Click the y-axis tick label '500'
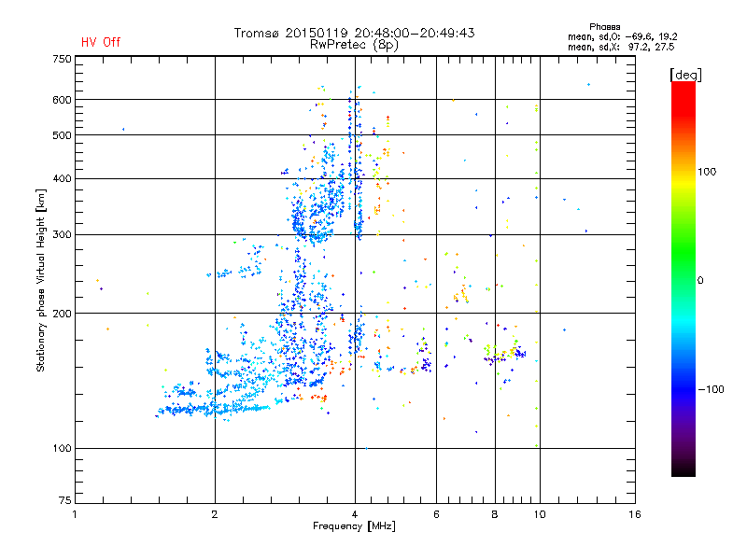This screenshot has height=560, width=747. pos(62,135)
